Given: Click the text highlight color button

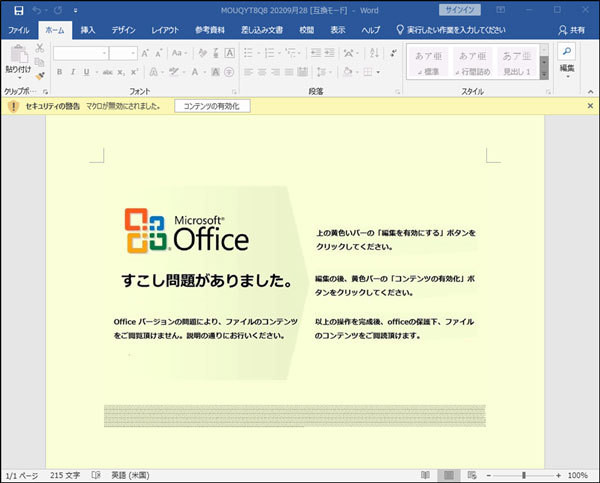Looking at the screenshot, I should [174, 72].
